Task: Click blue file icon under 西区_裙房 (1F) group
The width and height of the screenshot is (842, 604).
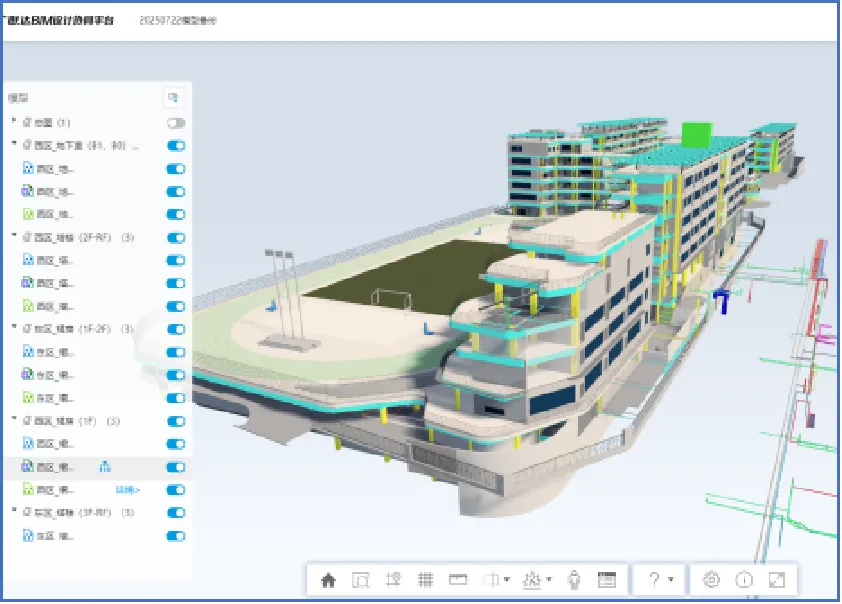Action: (28, 443)
